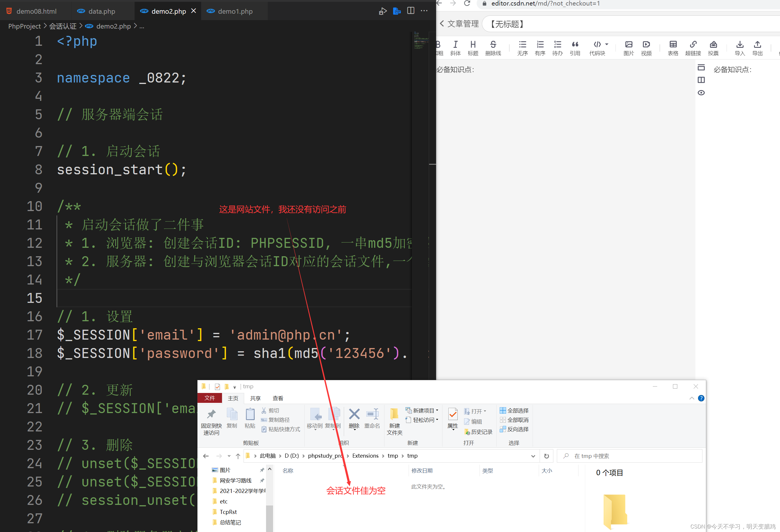
Task: Click the run and debug icon in VS Code
Action: (383, 11)
